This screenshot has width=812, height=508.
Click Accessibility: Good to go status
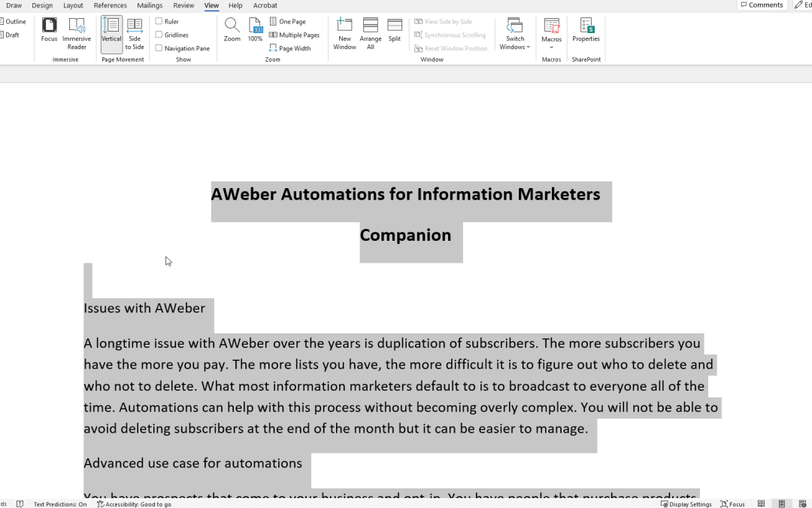tap(134, 503)
